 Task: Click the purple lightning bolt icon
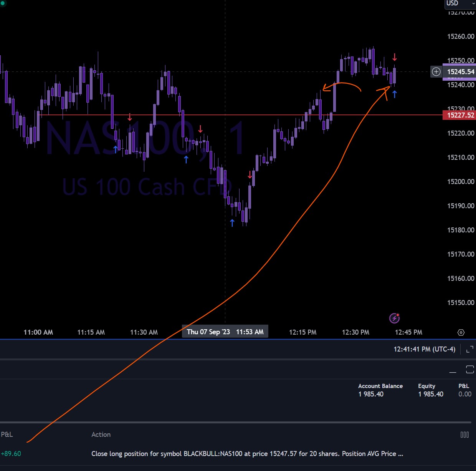(394, 318)
